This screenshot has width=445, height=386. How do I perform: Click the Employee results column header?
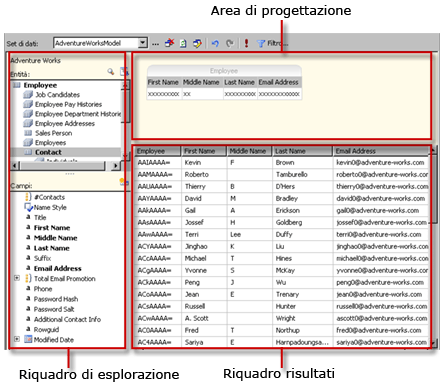coord(157,151)
